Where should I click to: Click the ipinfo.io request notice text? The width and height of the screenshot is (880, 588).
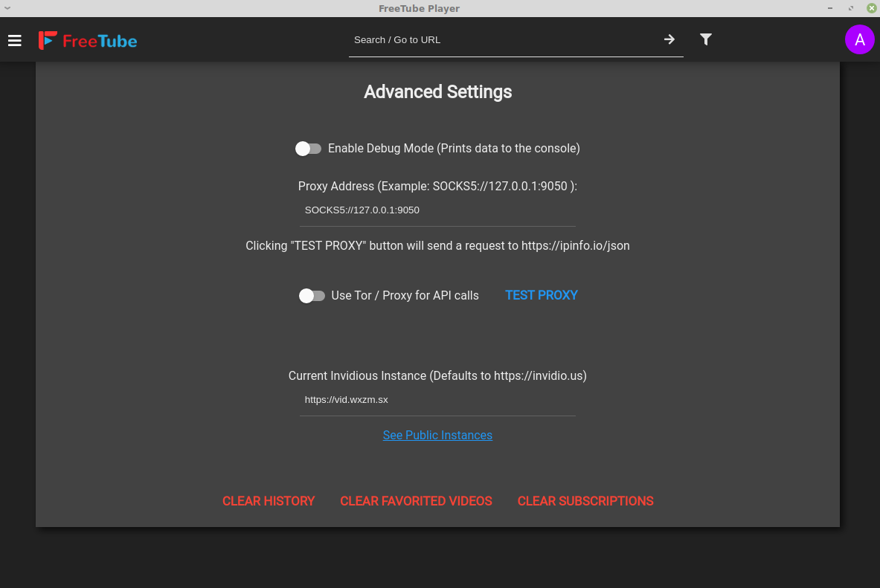pyautogui.click(x=437, y=246)
